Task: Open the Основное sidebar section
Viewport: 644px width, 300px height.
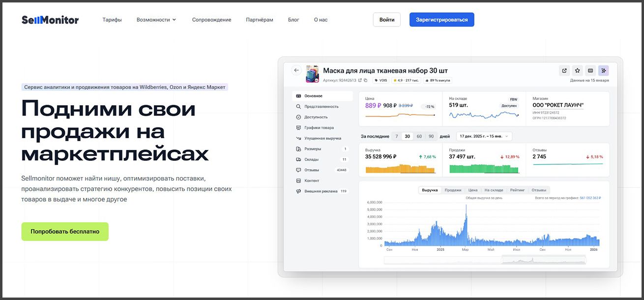Action: [x=322, y=96]
